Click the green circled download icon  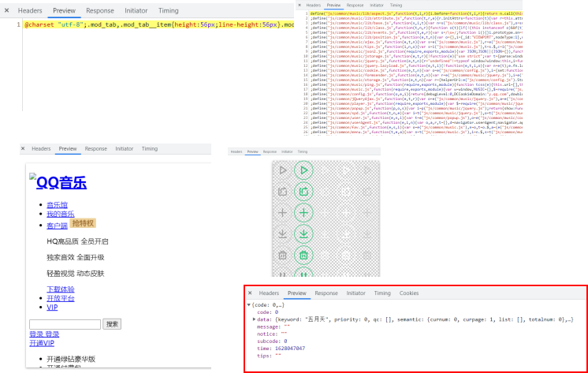point(303,234)
